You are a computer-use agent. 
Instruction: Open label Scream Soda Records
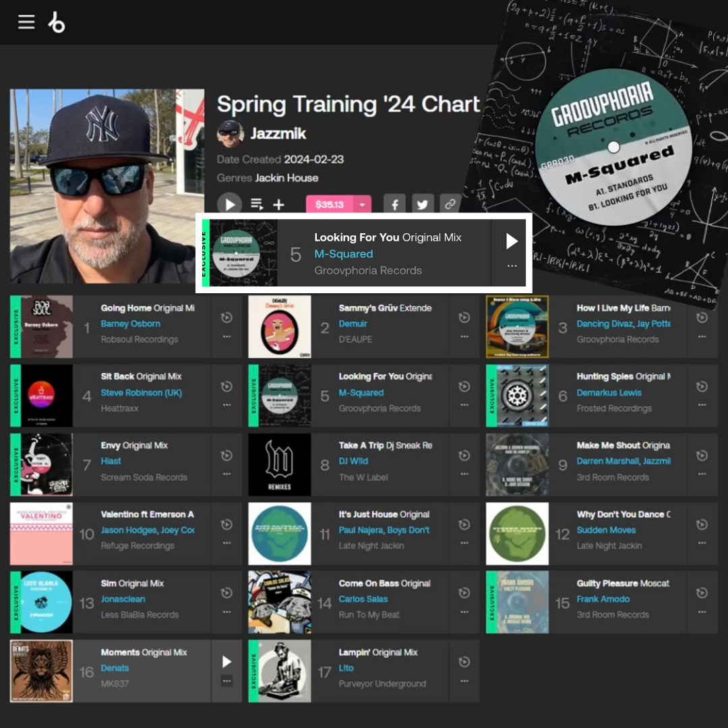coord(144,477)
